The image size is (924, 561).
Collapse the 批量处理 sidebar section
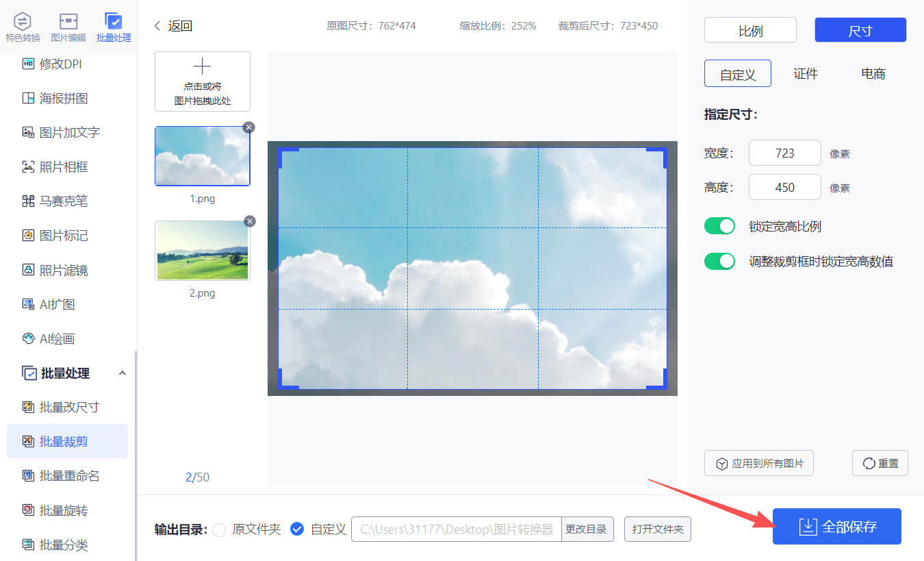pos(123,373)
